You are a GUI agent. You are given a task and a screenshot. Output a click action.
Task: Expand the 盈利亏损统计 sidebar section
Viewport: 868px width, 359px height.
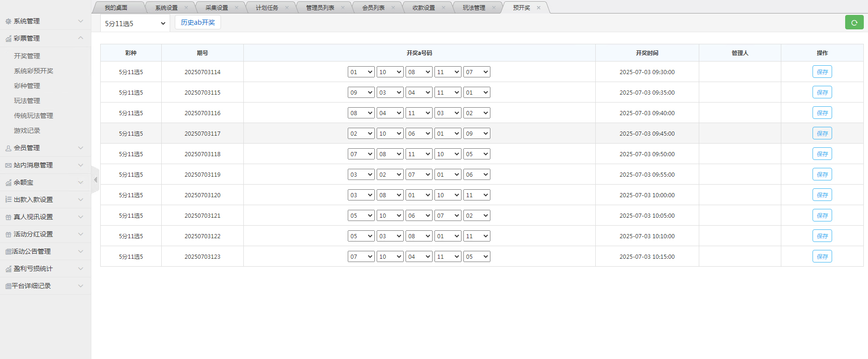point(45,269)
